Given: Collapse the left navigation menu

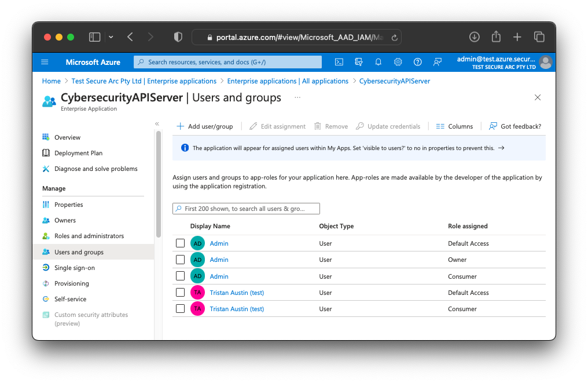Looking at the screenshot, I should pos(157,124).
